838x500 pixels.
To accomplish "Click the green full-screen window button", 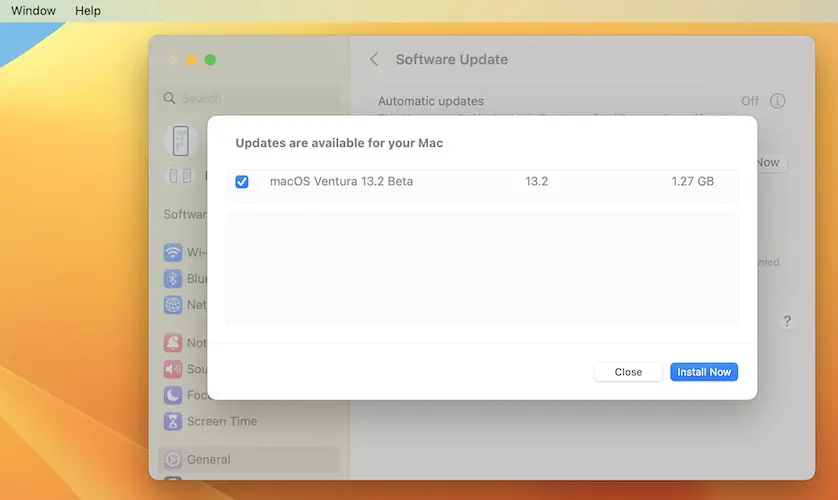I will [210, 60].
